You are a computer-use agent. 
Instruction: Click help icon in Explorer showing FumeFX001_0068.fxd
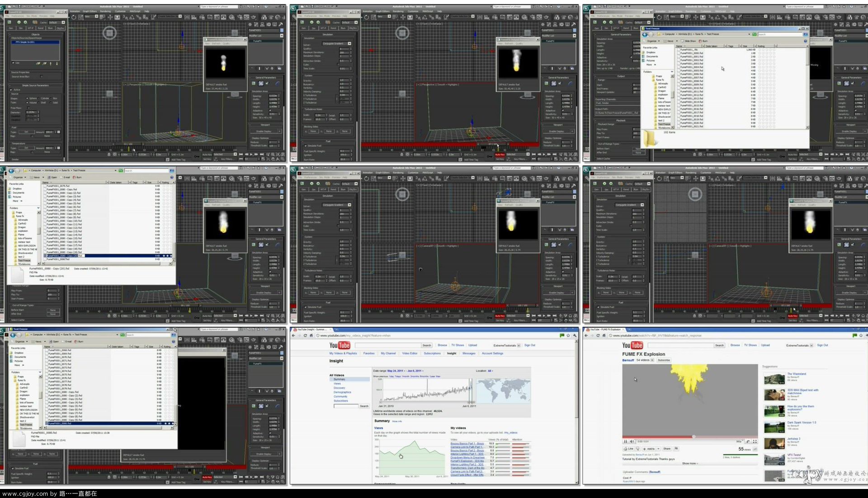pos(173,341)
